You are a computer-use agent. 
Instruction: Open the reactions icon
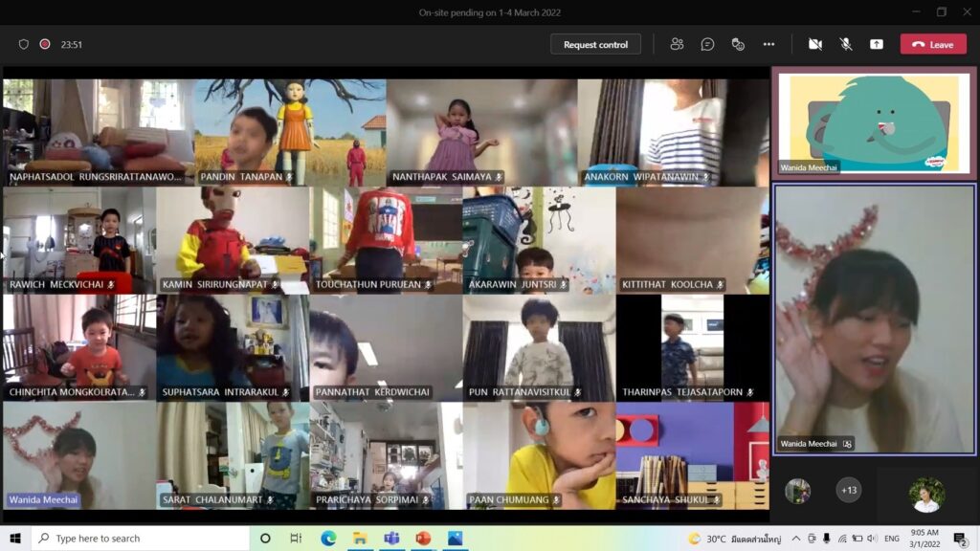tap(738, 44)
